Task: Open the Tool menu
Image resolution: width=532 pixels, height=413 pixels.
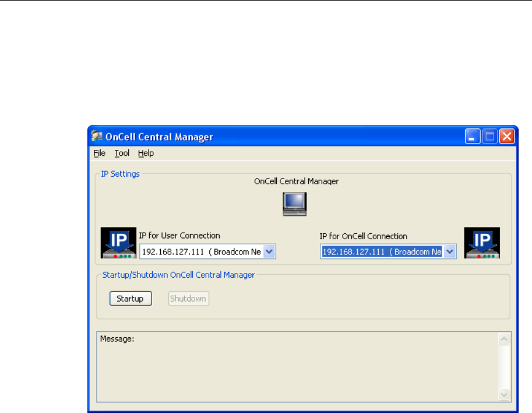Action: [122, 153]
